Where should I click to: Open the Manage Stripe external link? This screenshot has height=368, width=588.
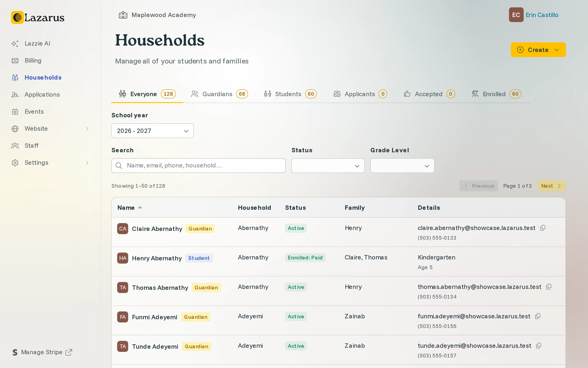(x=42, y=352)
